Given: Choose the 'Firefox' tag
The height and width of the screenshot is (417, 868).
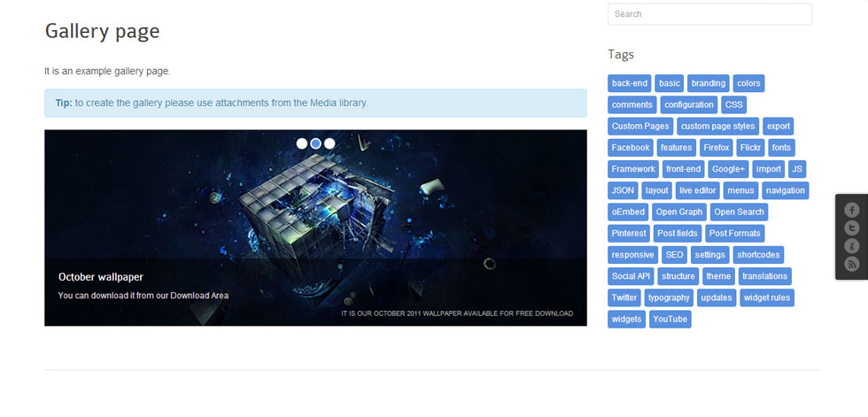Looking at the screenshot, I should coord(717,148).
